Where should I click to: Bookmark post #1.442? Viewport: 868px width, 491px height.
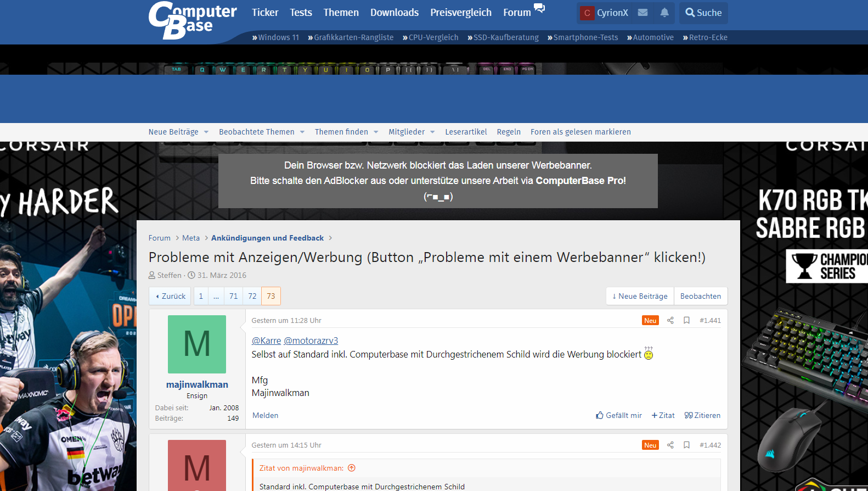click(x=686, y=445)
